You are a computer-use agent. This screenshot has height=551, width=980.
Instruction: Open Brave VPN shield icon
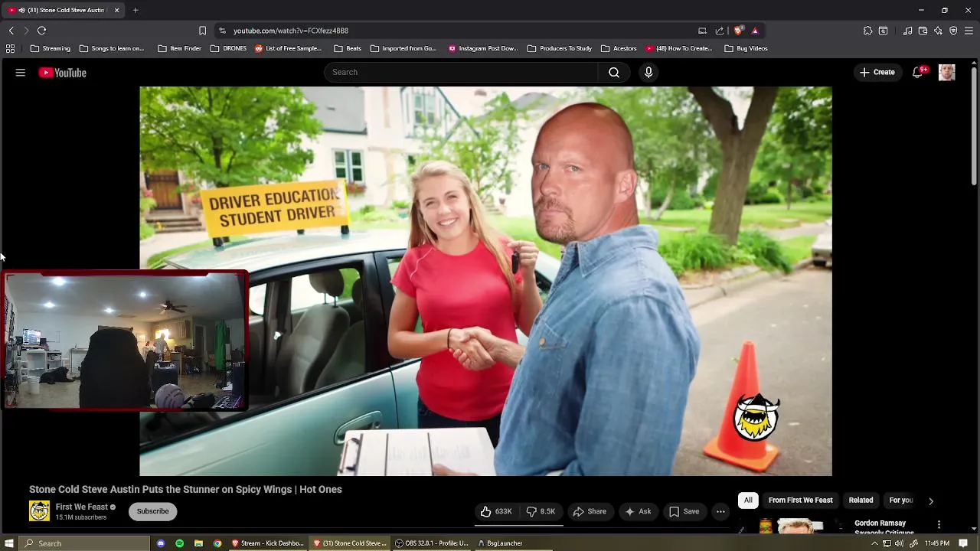point(953,31)
